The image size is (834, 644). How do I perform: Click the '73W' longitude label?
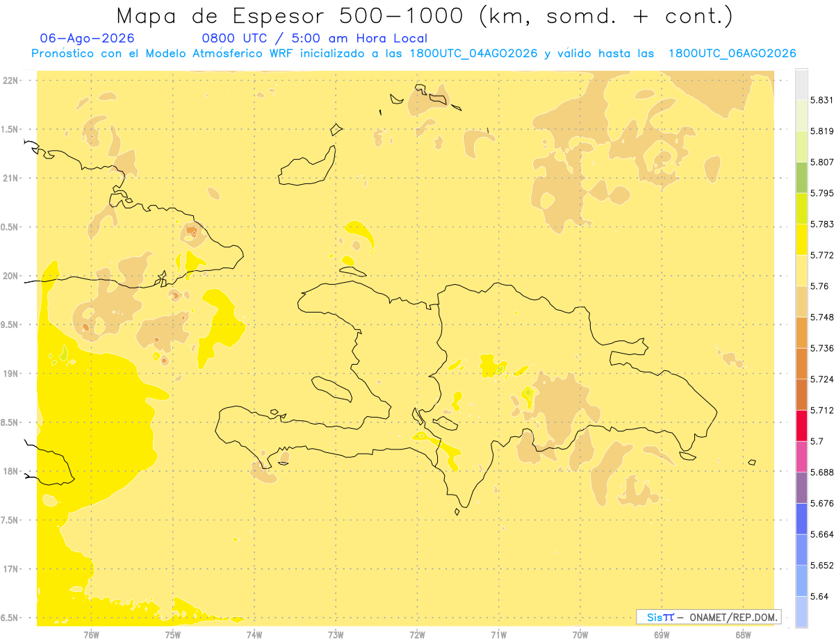336,635
